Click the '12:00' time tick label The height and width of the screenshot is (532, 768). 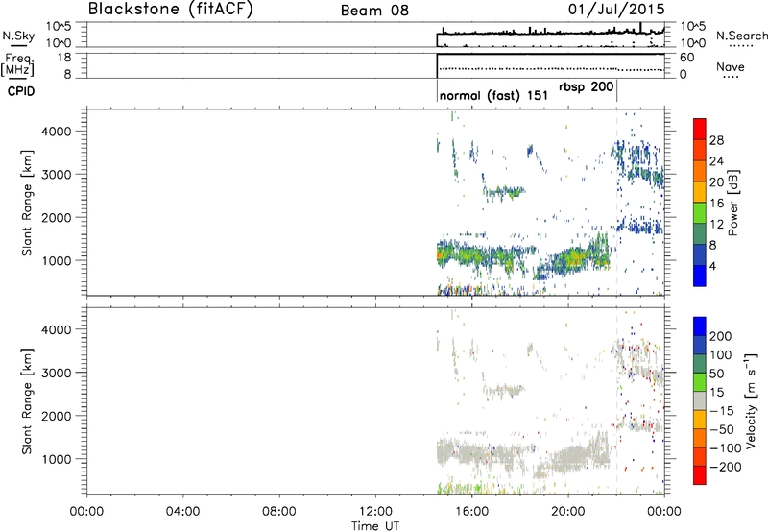[x=375, y=511]
